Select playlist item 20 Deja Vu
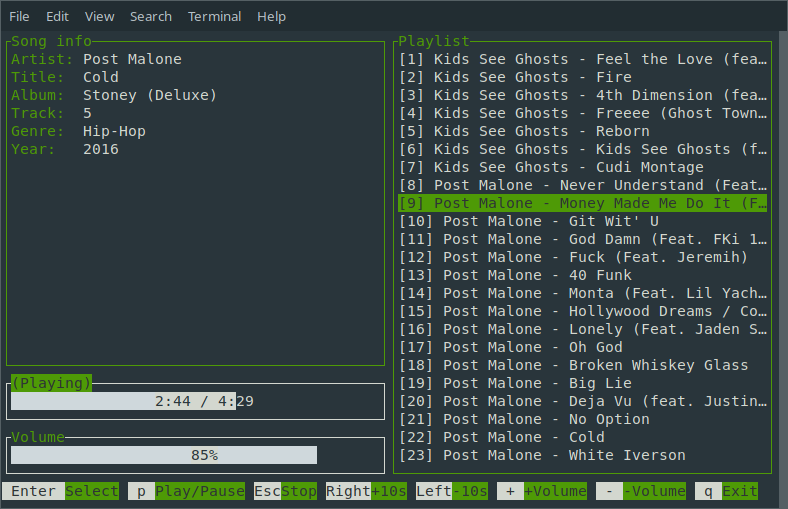Image resolution: width=788 pixels, height=509 pixels. tap(583, 401)
